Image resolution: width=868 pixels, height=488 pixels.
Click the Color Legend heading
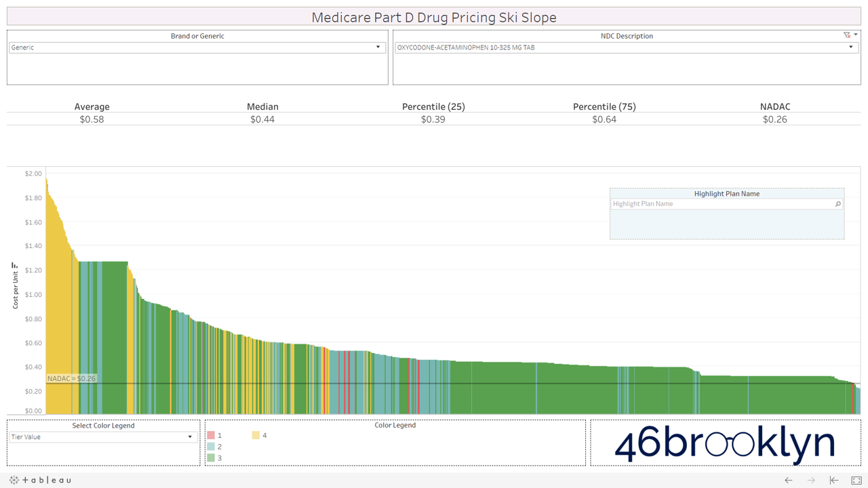pyautogui.click(x=395, y=426)
